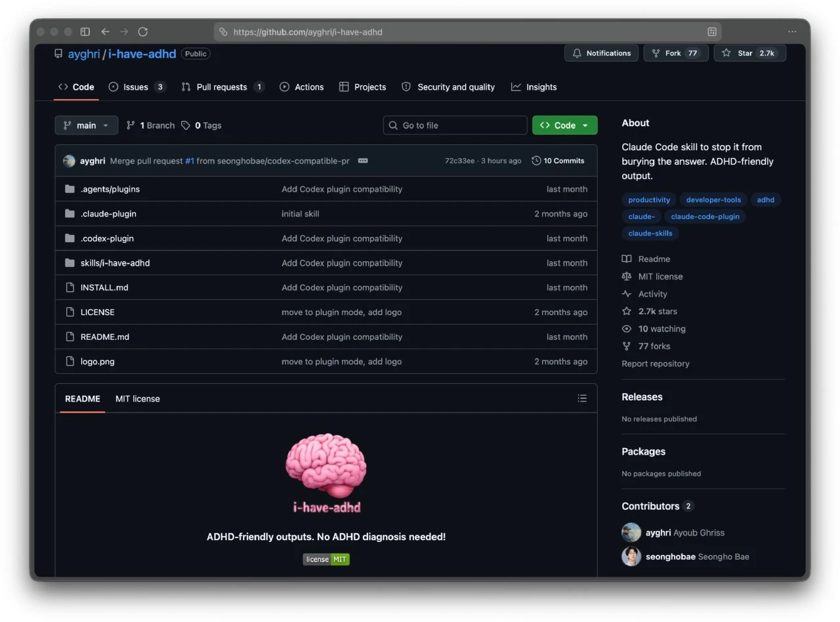
Task: Click LICENSE row's 'move to plugin mode, add logo' message
Action: click(341, 312)
